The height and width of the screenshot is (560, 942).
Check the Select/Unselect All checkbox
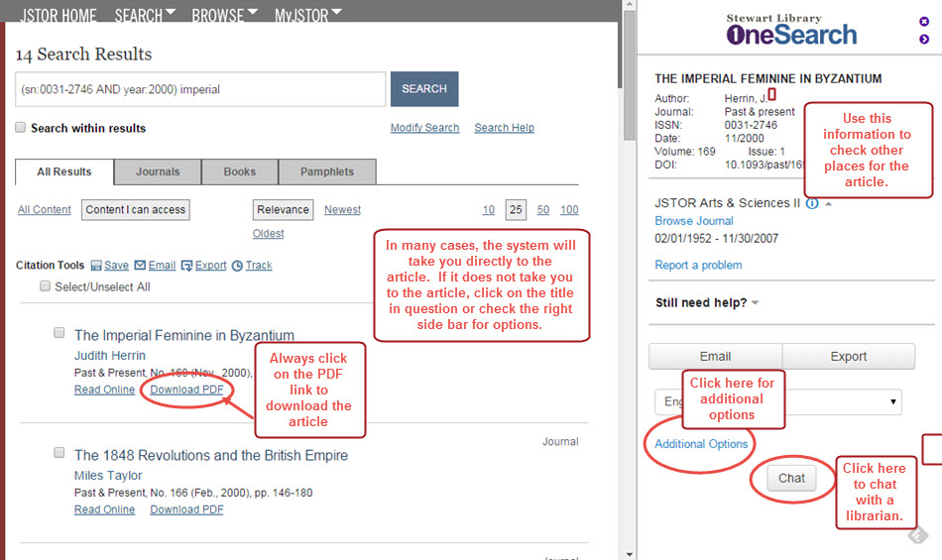click(x=46, y=286)
